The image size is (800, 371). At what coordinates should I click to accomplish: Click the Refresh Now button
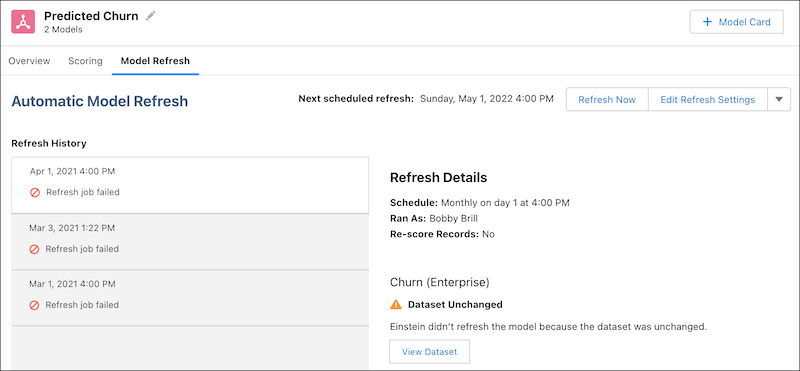(x=607, y=100)
